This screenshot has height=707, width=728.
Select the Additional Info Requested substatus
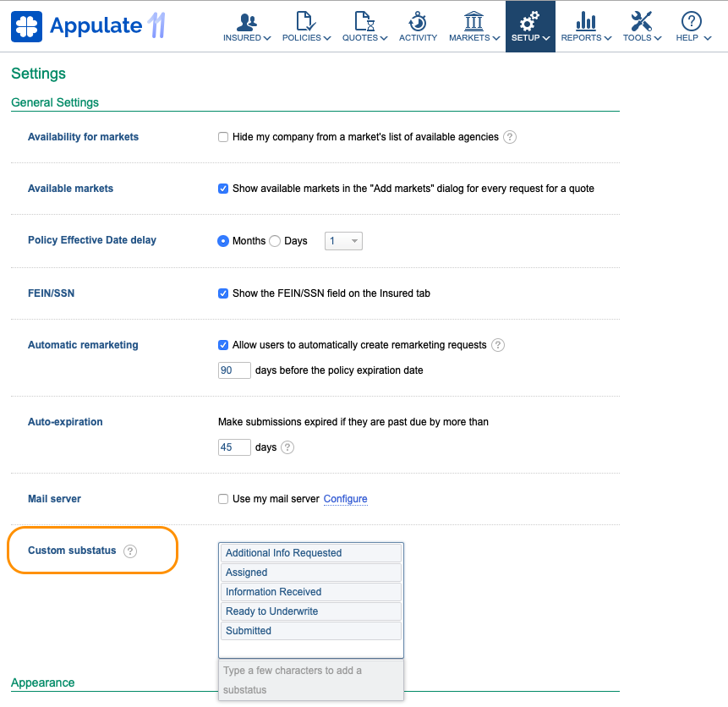[x=311, y=553]
